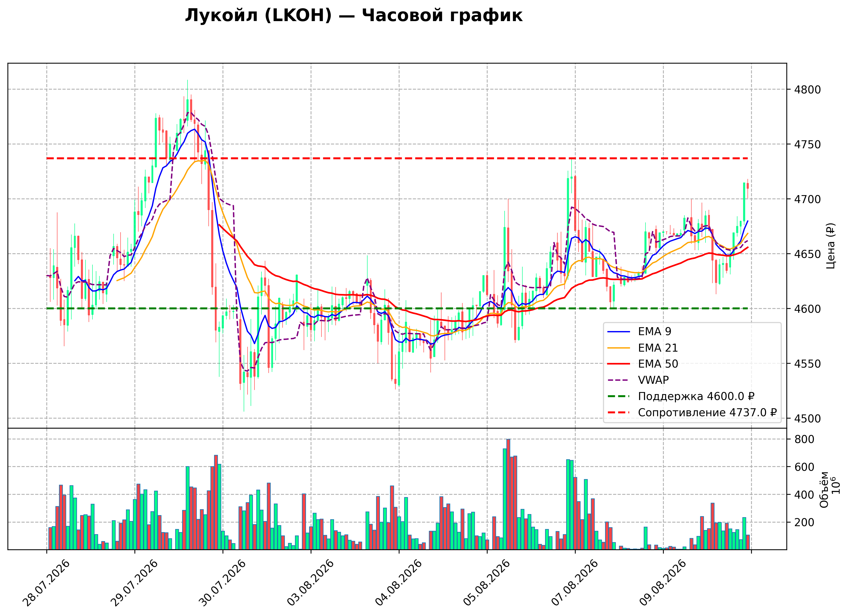
Task: Select the "EMA 50" legend label
Action: pyautogui.click(x=658, y=364)
